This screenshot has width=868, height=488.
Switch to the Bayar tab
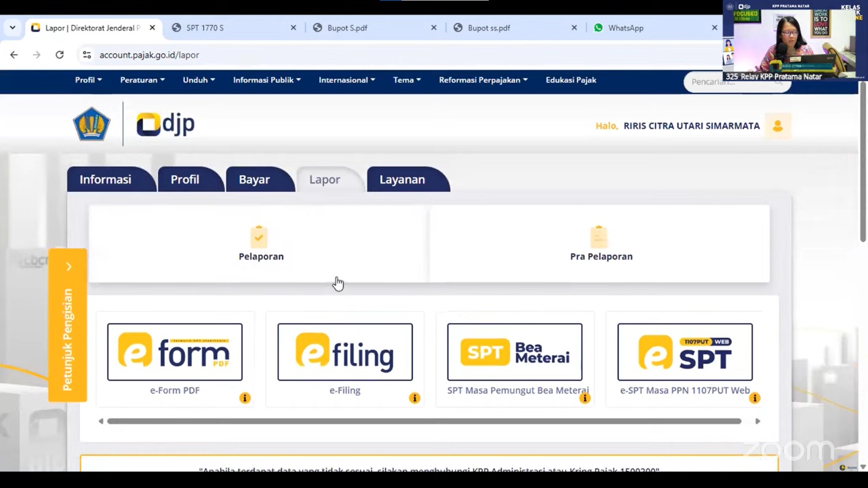(x=254, y=179)
